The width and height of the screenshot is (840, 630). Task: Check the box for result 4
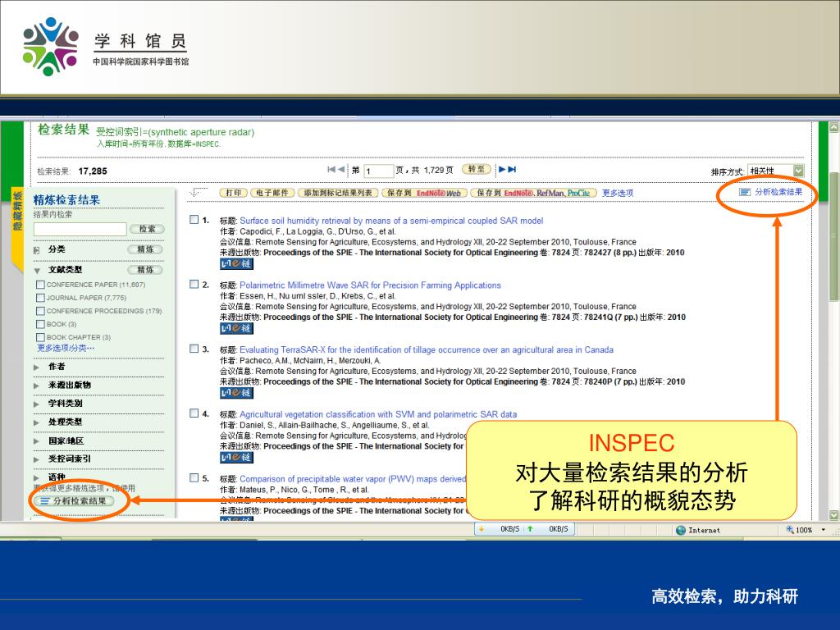(194, 413)
